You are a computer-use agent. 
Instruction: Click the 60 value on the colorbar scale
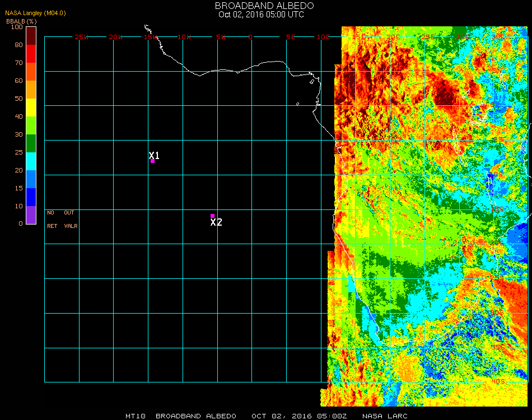tap(18, 81)
